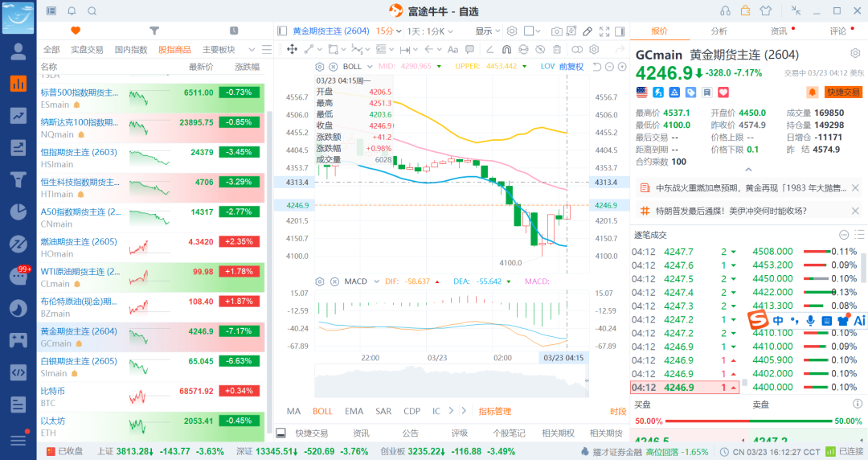The width and height of the screenshot is (868, 460).
Task: Open messages sidebar icon with 99+ badge
Action: (18, 276)
